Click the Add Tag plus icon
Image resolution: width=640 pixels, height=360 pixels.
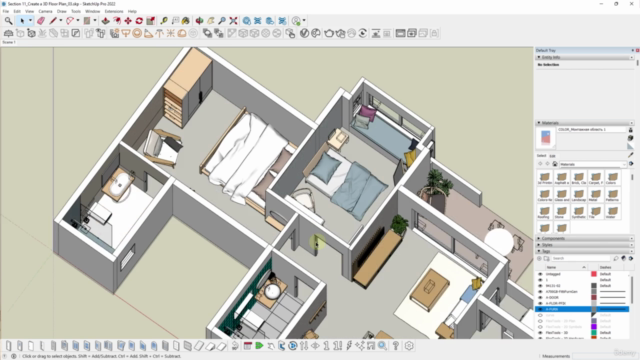click(x=539, y=258)
